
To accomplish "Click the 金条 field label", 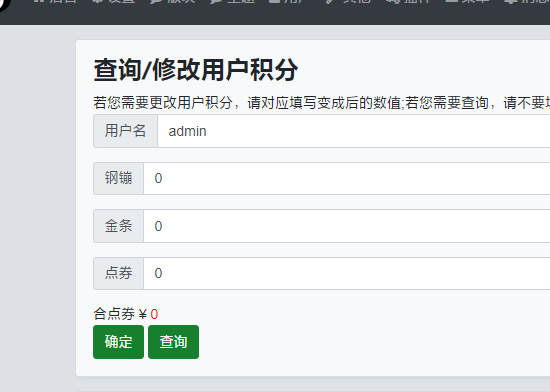I will click(x=118, y=226).
